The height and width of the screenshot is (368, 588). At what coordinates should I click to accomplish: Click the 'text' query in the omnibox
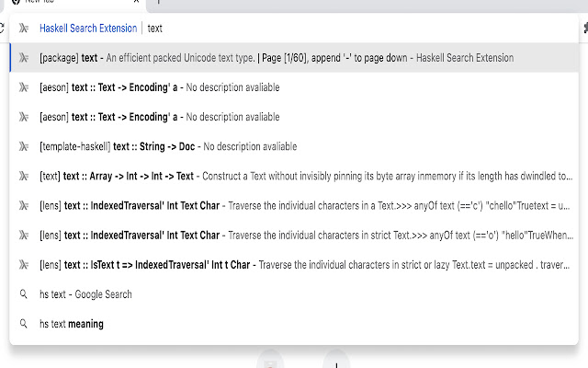click(154, 29)
